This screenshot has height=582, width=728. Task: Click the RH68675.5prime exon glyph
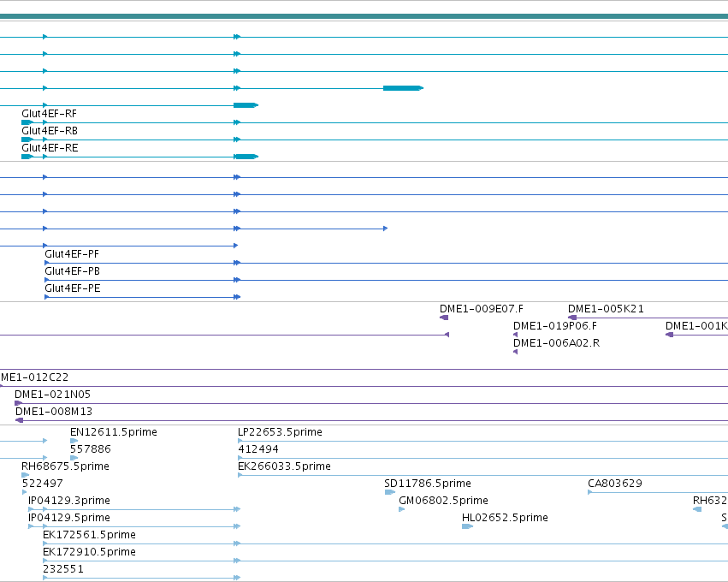(x=26, y=475)
